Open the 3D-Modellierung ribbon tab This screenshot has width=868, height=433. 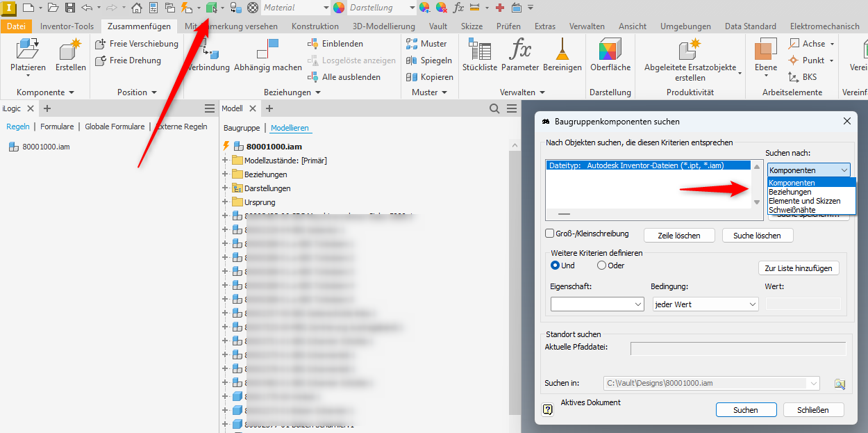383,26
